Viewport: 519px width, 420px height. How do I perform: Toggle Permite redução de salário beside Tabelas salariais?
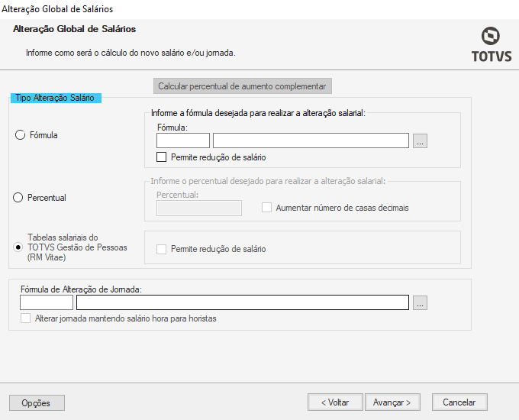(161, 249)
